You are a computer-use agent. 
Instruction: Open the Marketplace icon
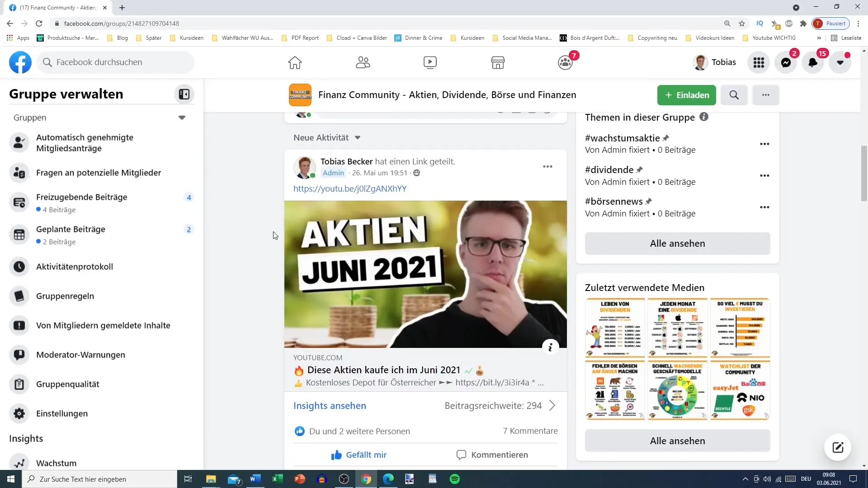498,62
